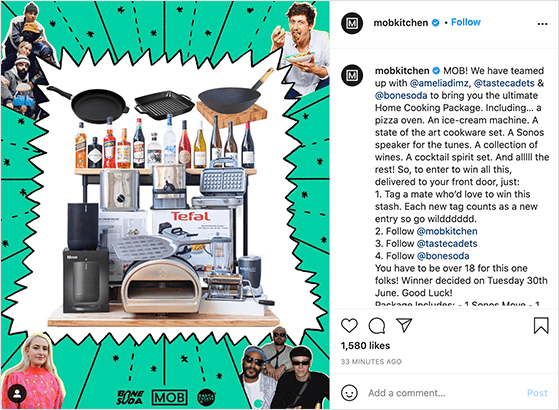This screenshot has width=559, height=410.
Task: Click mobkitchen avatar beside caption
Action: (352, 75)
